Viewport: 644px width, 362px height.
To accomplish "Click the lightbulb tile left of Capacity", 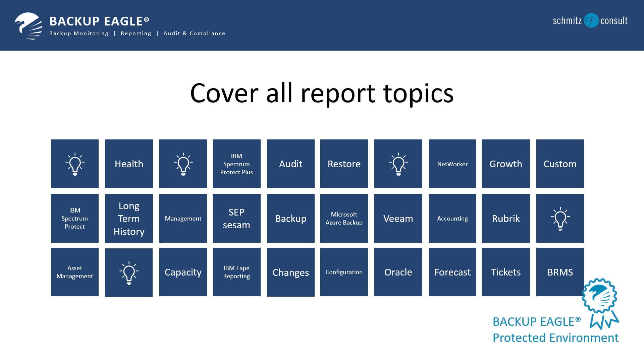I will 129,273.
